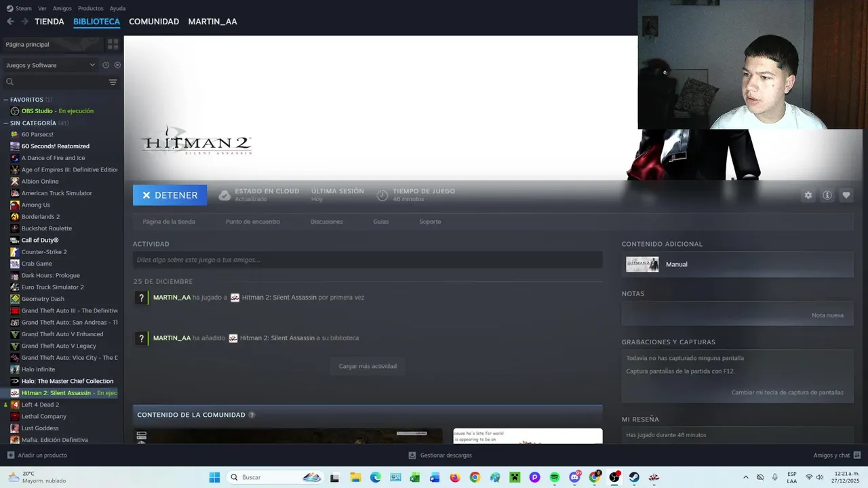Select Counter-Strike 2 in library
Screen dimensions: 868x488
pos(44,252)
